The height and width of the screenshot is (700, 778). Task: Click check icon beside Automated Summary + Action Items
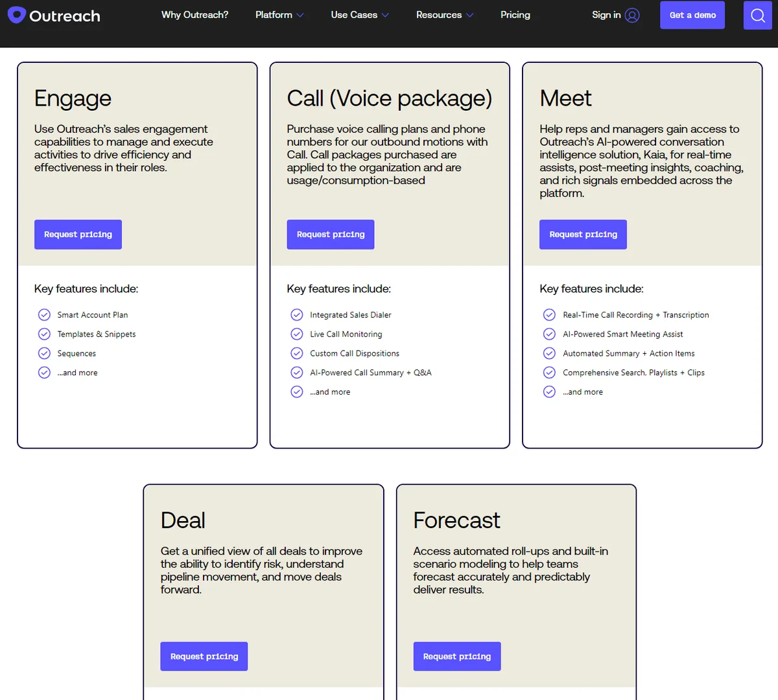[x=549, y=354]
